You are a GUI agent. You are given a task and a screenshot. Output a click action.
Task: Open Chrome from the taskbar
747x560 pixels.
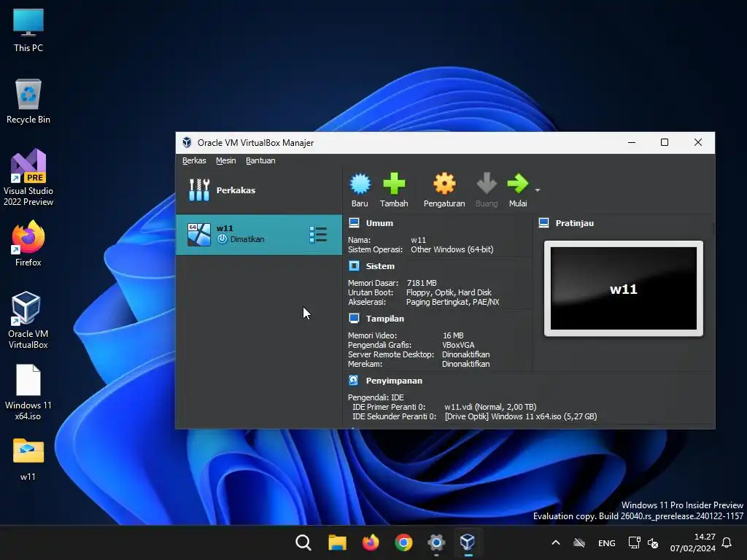point(403,542)
